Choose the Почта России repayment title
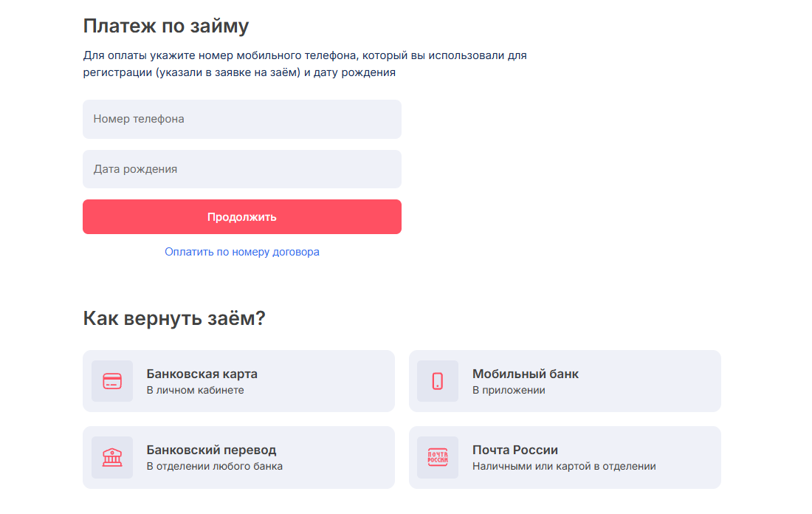812x514 pixels. coord(515,450)
